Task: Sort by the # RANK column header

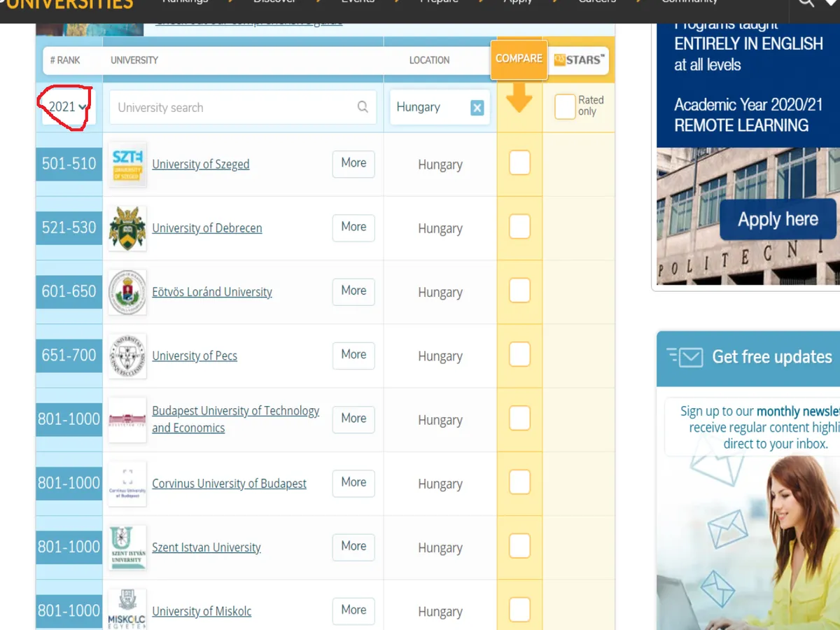Action: click(65, 60)
